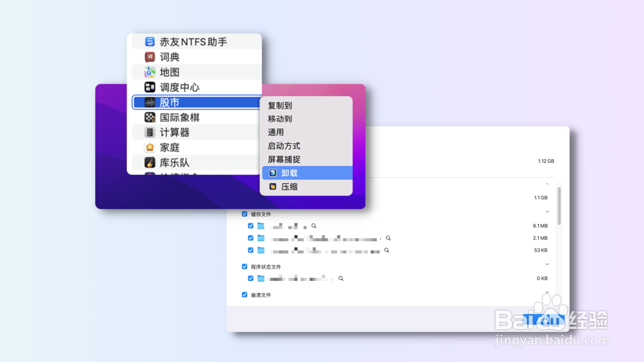
Task: Click magnifier beside the 6.1 MB cache folder
Action: coord(314,226)
